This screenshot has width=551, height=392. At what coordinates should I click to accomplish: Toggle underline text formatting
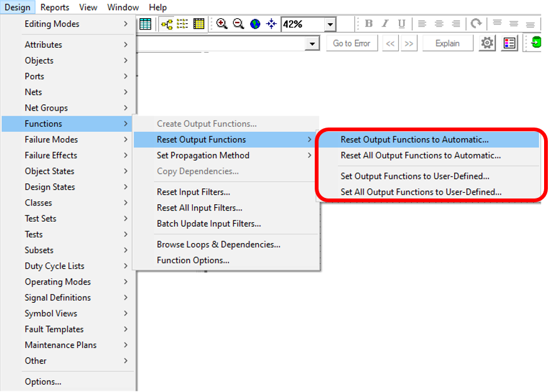pos(401,23)
